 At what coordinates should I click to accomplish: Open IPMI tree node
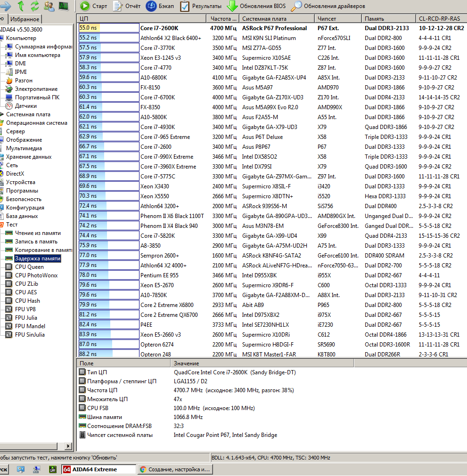click(x=16, y=72)
